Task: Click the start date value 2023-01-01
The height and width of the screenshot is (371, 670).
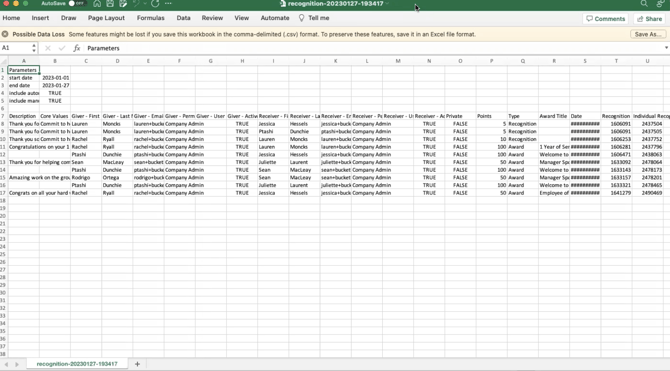Action: [x=55, y=78]
